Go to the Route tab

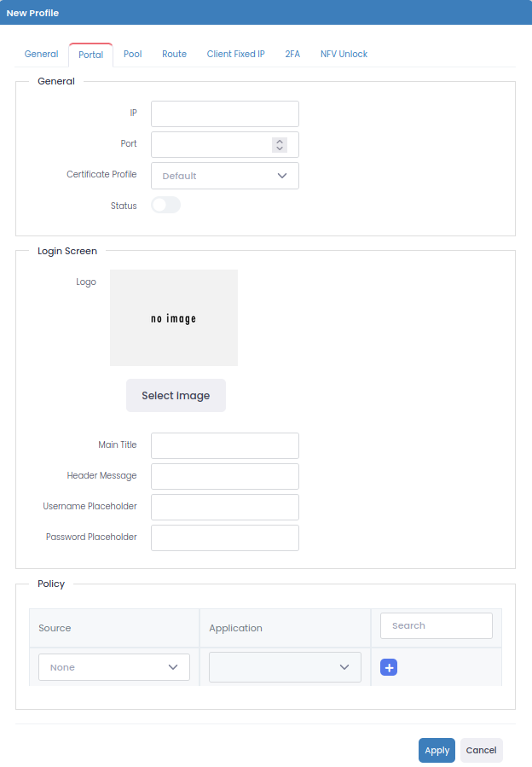pos(174,54)
